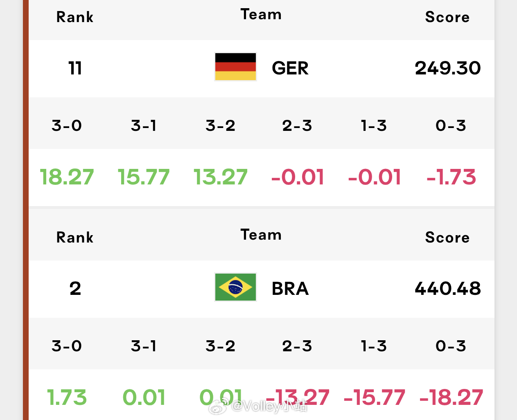Select Germany's 0-3 value -1.73

[x=451, y=177]
